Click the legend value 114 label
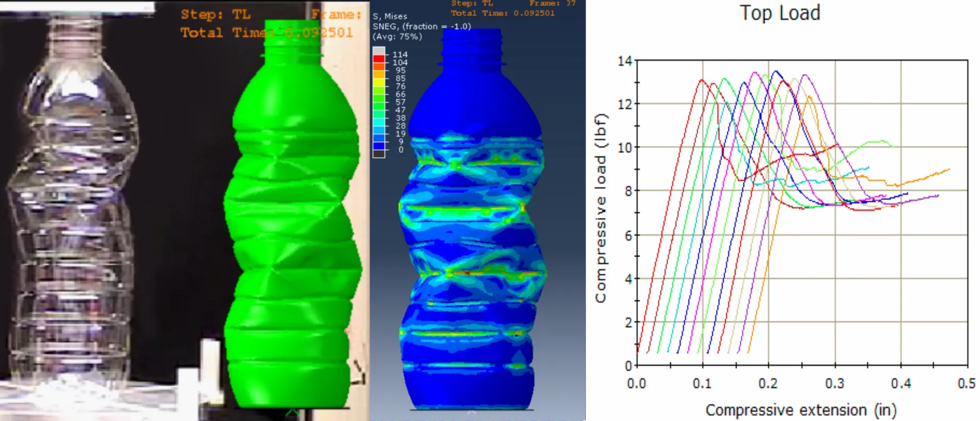Image resolution: width=980 pixels, height=421 pixels. (x=400, y=55)
